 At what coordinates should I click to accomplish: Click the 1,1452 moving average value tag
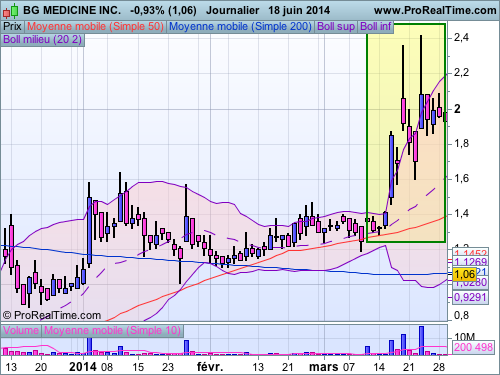[x=471, y=252]
